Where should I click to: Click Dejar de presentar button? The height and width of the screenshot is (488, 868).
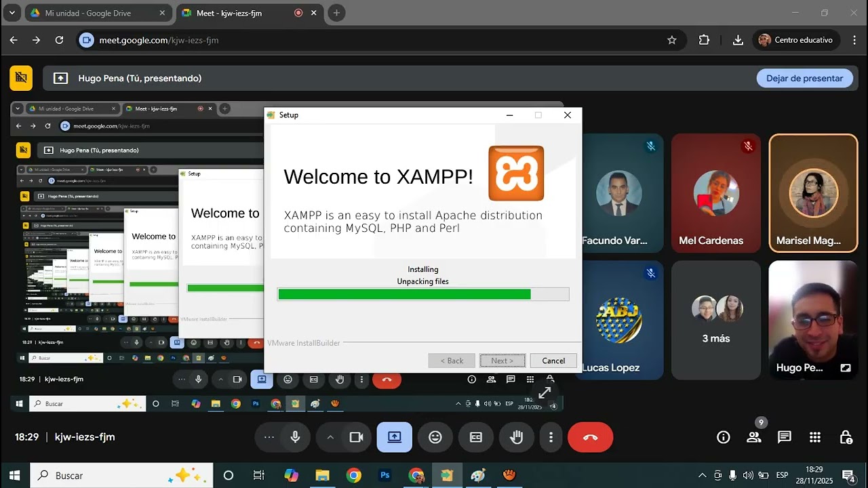[x=804, y=78]
